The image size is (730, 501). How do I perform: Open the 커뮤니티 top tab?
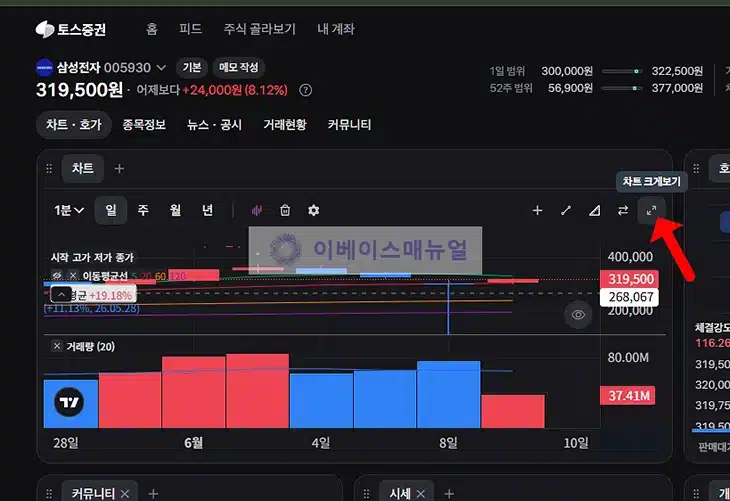point(349,125)
